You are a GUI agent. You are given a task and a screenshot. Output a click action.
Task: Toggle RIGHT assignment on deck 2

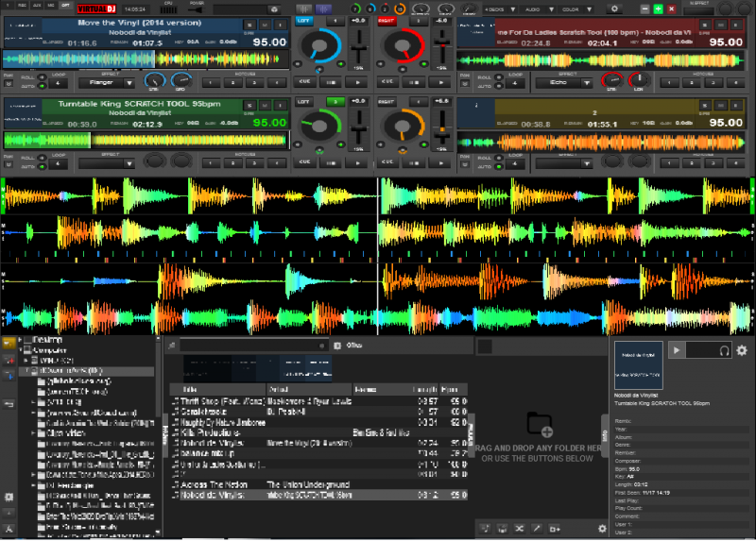387,21
